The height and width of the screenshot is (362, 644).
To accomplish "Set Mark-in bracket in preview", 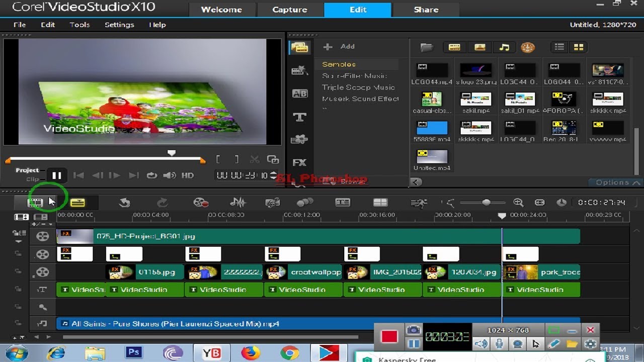I will [218, 160].
